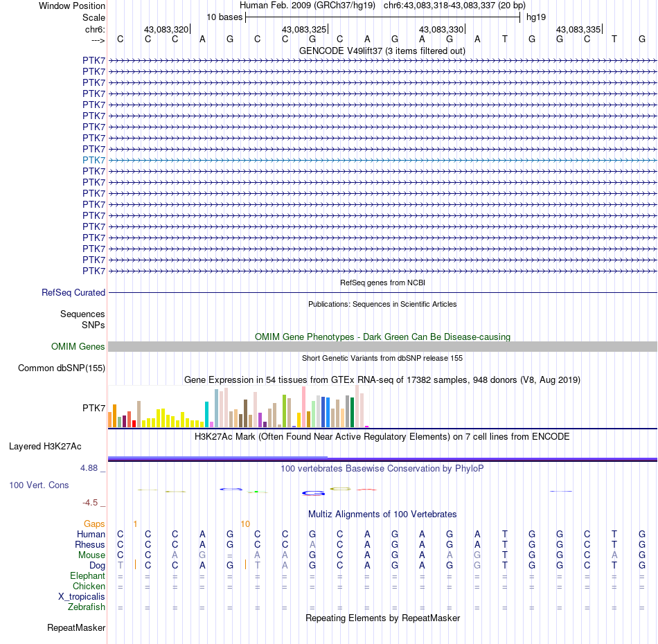
Task: Click the -4.5 lower conservation scale value
Action: [x=90, y=503]
